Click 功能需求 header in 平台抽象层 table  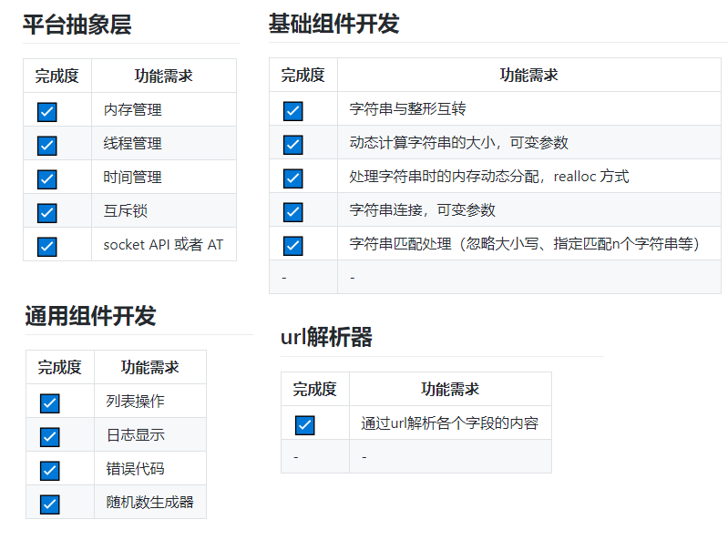(x=164, y=76)
